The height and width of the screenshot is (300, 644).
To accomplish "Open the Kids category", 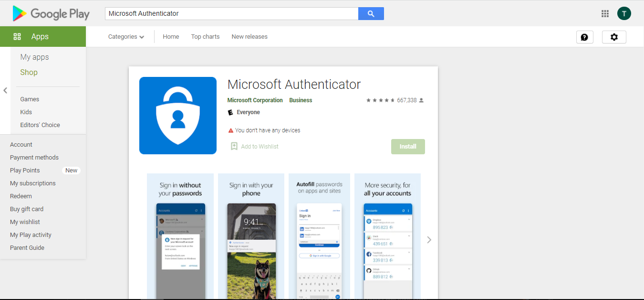I will pyautogui.click(x=26, y=112).
